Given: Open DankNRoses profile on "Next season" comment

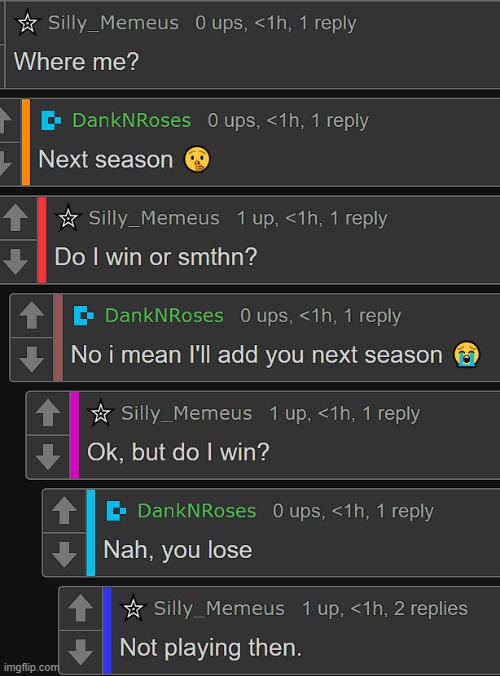Looking at the screenshot, I should 131,120.
